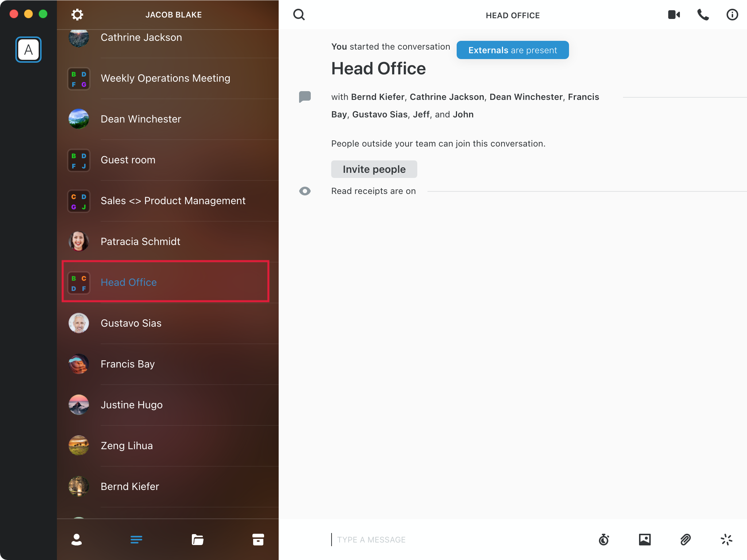The height and width of the screenshot is (560, 747).
Task: Open the Guest room conversation
Action: tap(168, 160)
